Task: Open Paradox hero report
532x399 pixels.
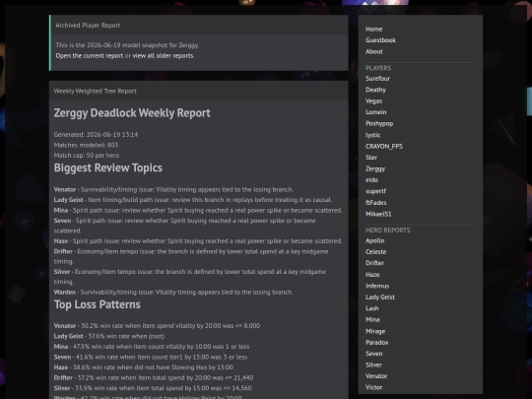Action: coord(377,342)
